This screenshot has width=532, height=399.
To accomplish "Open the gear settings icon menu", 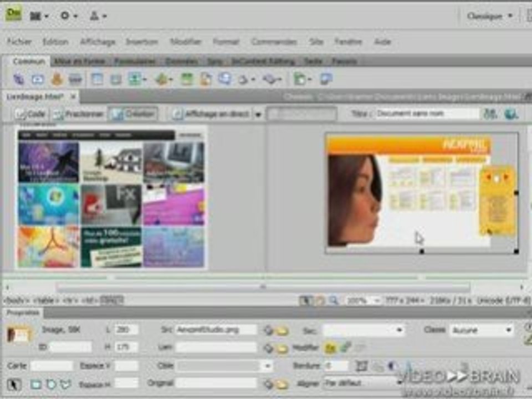I will (69, 16).
